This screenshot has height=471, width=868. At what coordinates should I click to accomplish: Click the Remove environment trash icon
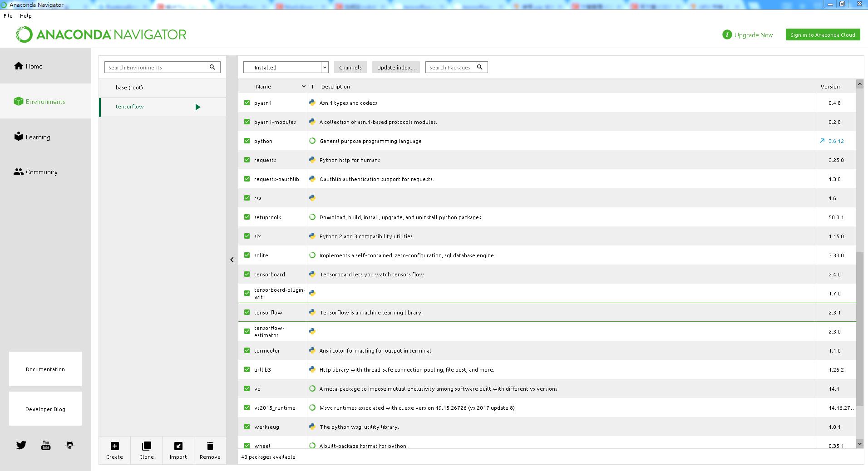click(210, 446)
